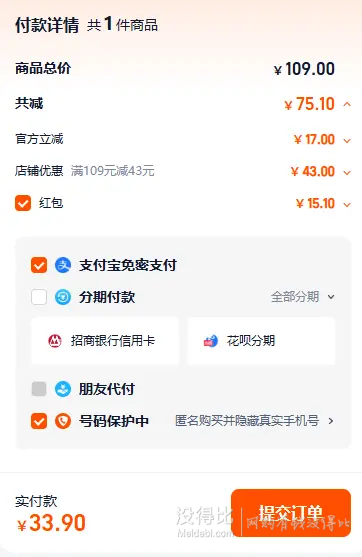Choose 花呗分期 installment option
The height and width of the screenshot is (557, 362).
261,341
